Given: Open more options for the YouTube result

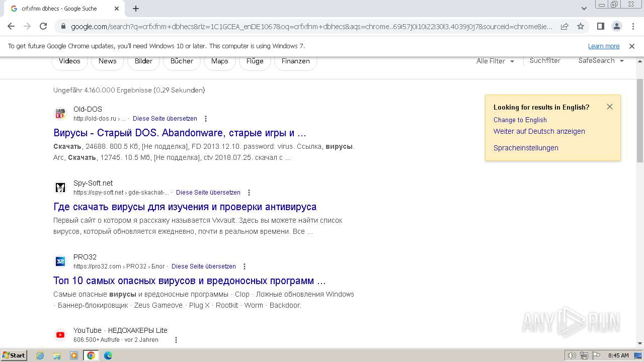Looking at the screenshot, I should (176, 340).
